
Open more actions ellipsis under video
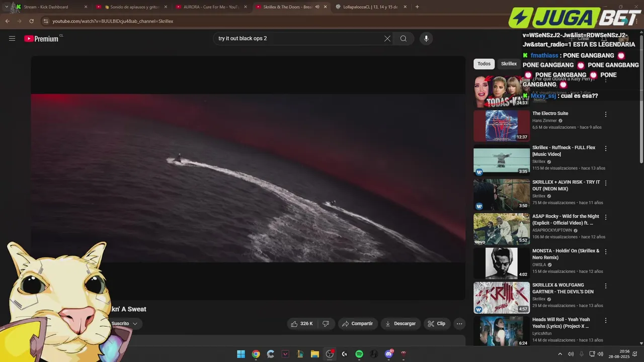pyautogui.click(x=459, y=324)
